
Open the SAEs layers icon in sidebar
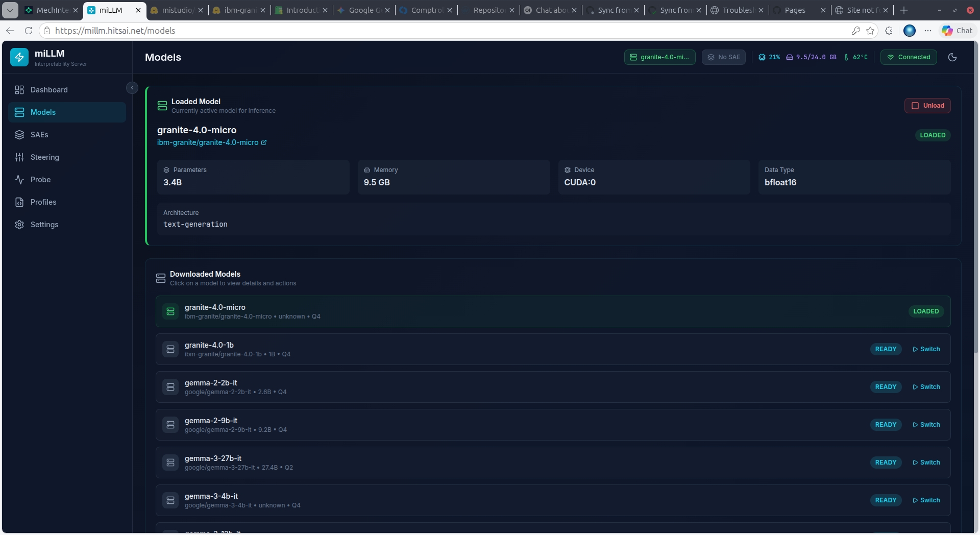pos(19,135)
